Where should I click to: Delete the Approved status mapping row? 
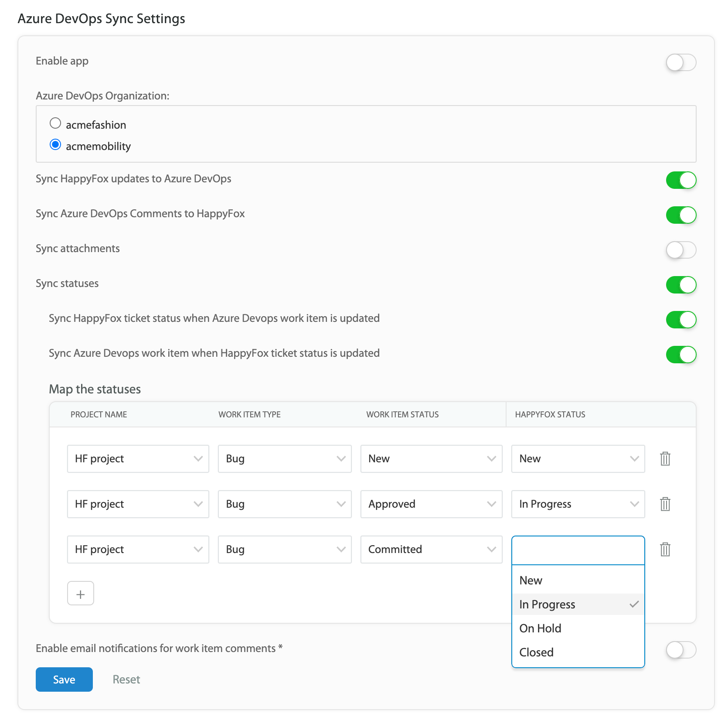[x=665, y=504]
